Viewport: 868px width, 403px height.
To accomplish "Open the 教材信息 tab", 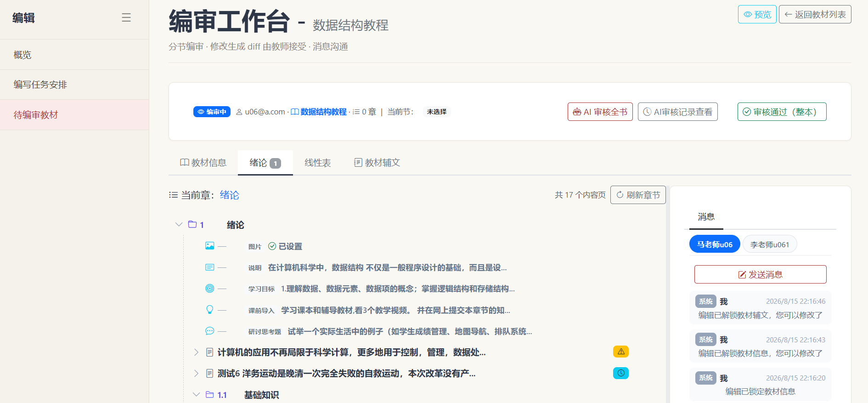I will [203, 163].
